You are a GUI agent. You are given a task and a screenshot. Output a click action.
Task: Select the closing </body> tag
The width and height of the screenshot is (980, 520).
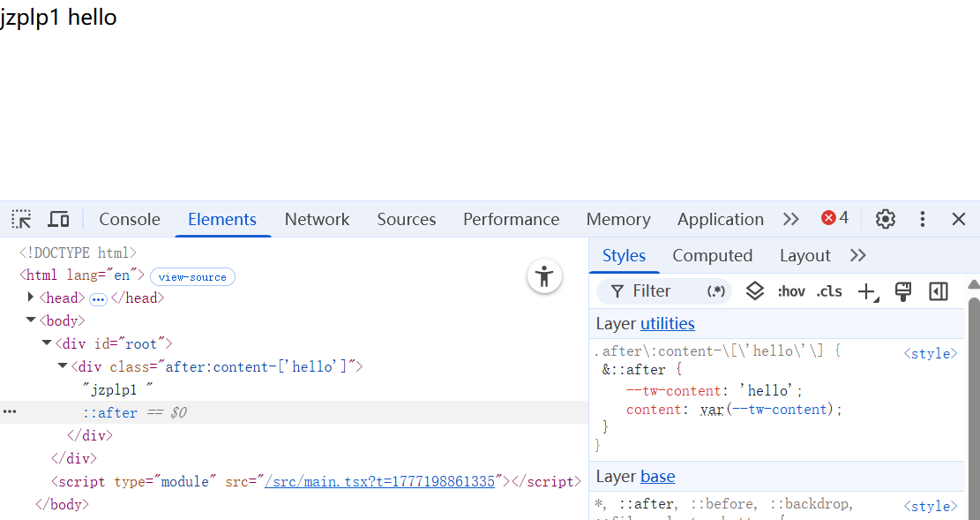(63, 504)
